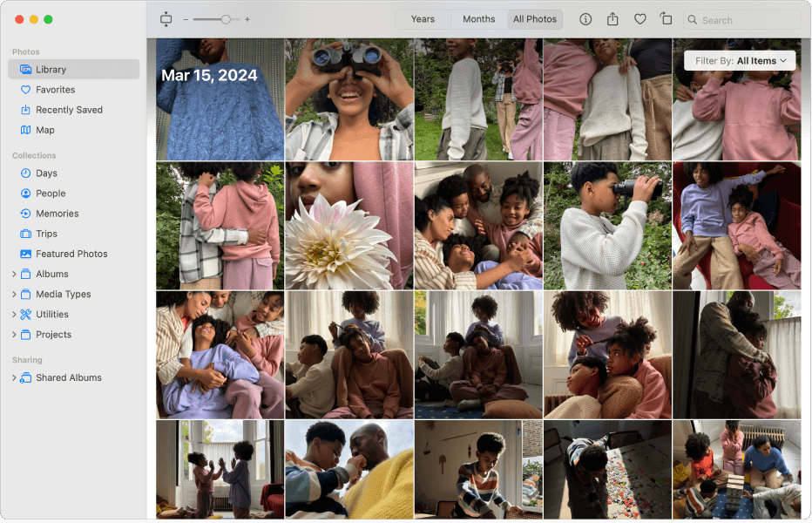Click the Shared Albums icon
This screenshot has width=812, height=523.
(25, 377)
